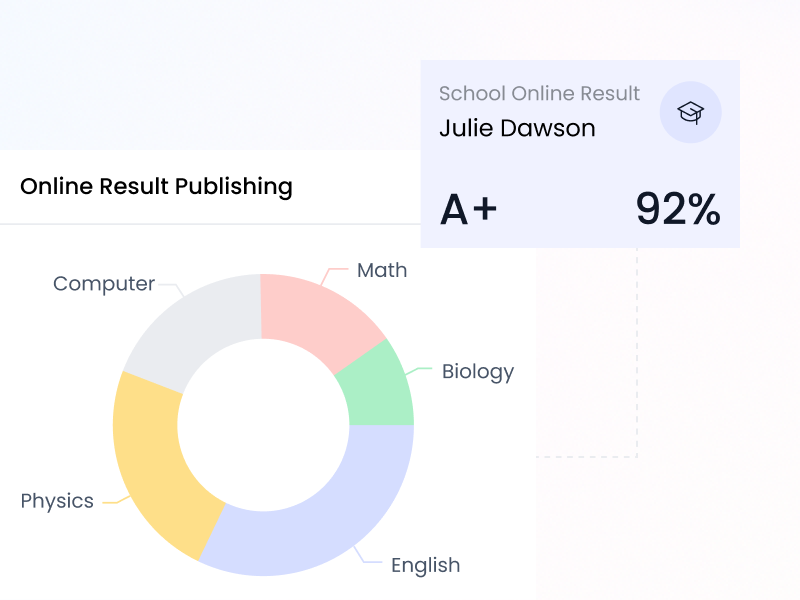Click the 92% score indicator
800x600 pixels.
click(678, 209)
